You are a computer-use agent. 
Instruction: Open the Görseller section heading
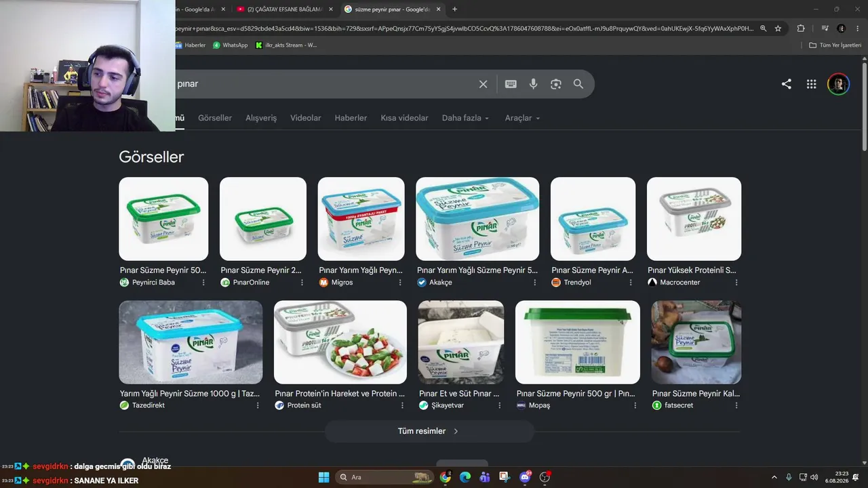(151, 157)
